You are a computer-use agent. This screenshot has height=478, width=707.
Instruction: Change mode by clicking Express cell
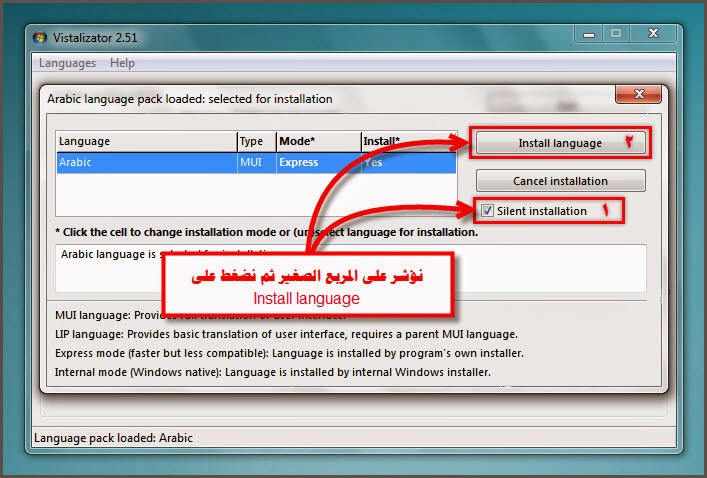click(x=318, y=162)
